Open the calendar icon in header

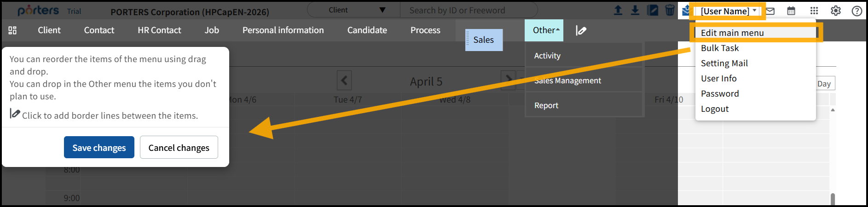(x=791, y=11)
